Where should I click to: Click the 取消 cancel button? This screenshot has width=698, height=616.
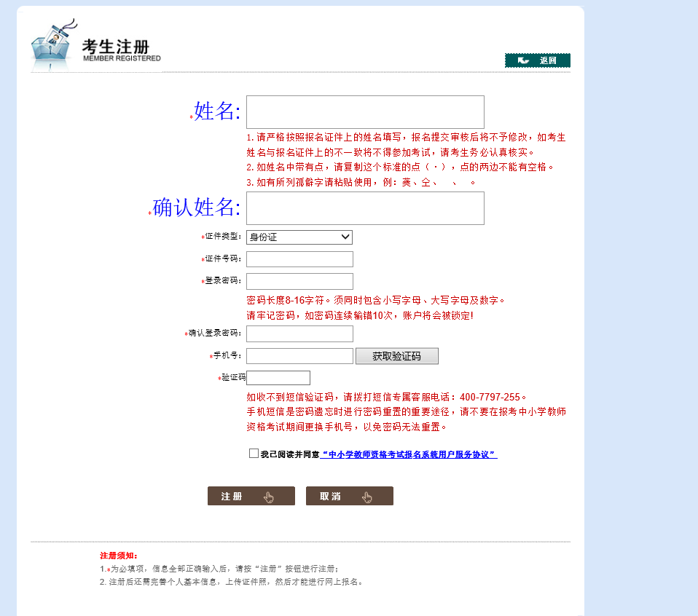click(350, 496)
